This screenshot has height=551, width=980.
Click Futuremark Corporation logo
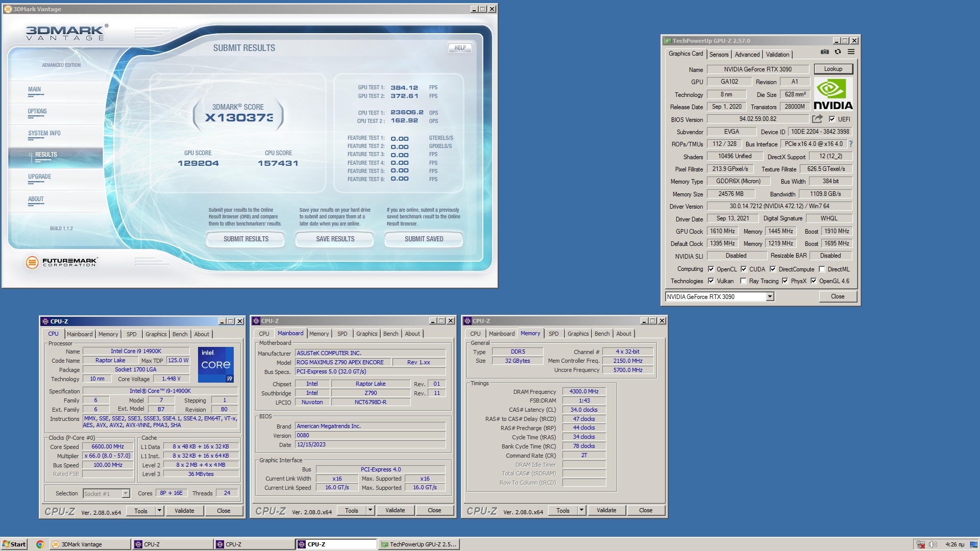coord(61,262)
